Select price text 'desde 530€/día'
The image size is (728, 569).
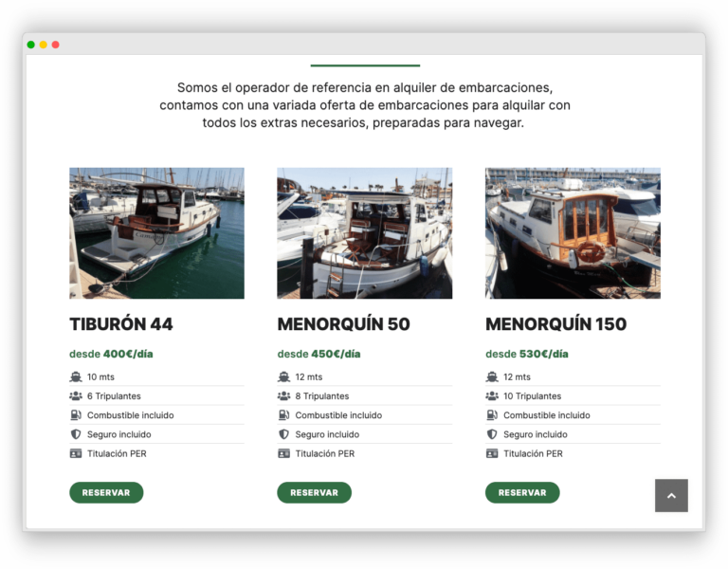point(527,354)
